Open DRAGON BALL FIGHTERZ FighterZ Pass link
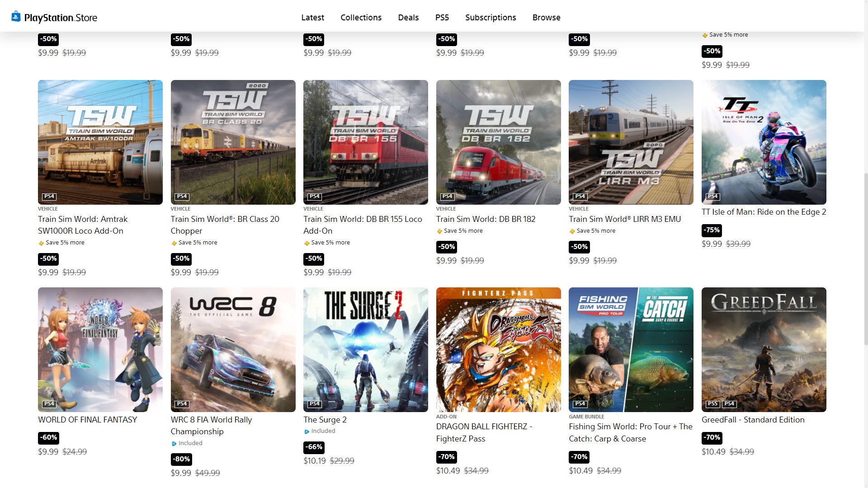The image size is (868, 488). coord(484,432)
